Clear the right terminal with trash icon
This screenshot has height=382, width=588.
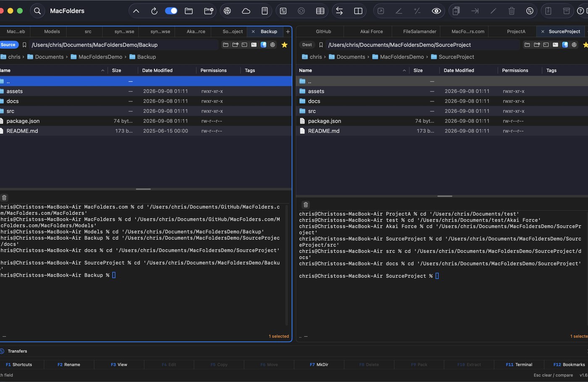click(x=306, y=205)
